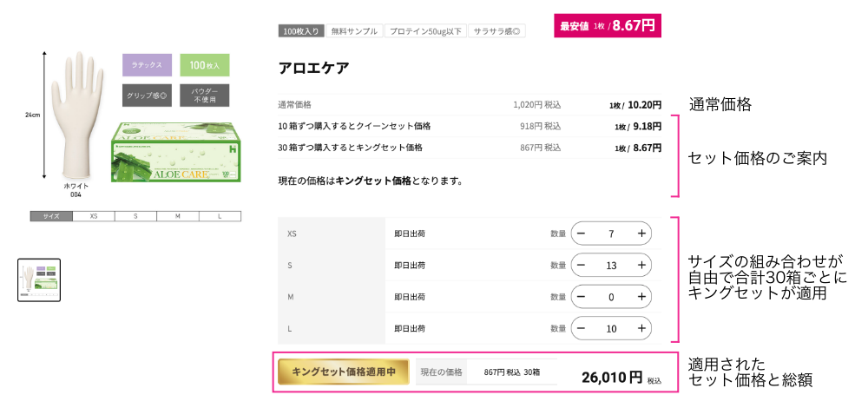Click the XS quantity value 7
868x408 pixels.
pos(611,234)
